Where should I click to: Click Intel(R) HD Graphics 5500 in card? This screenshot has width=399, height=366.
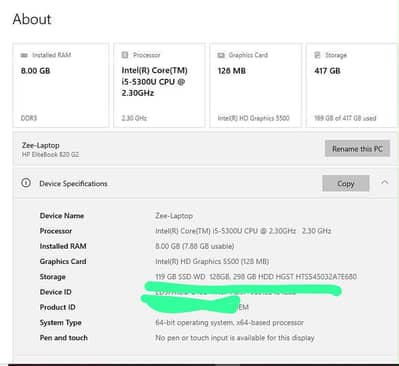(253, 118)
